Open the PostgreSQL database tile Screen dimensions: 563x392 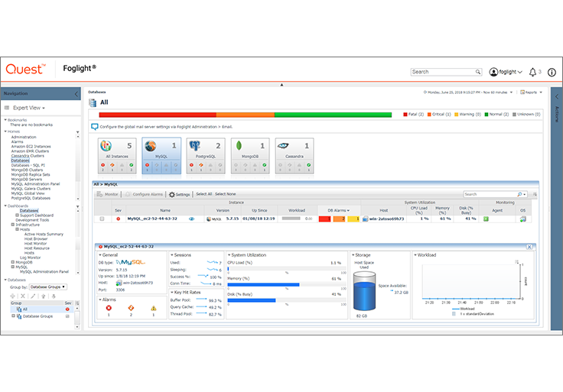[x=206, y=156]
